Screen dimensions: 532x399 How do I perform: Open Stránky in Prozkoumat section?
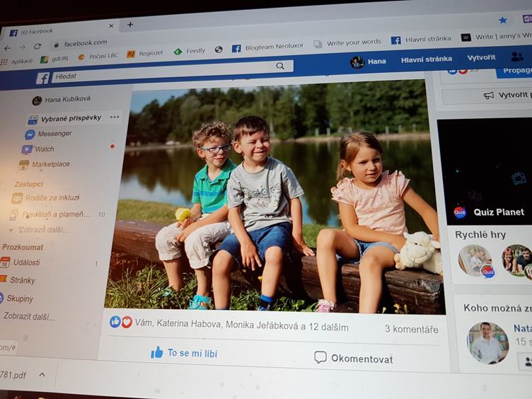(18, 280)
